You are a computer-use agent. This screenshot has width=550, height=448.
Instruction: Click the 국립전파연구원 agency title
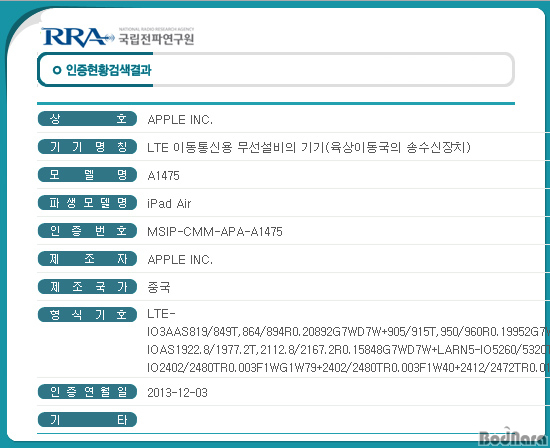click(156, 39)
